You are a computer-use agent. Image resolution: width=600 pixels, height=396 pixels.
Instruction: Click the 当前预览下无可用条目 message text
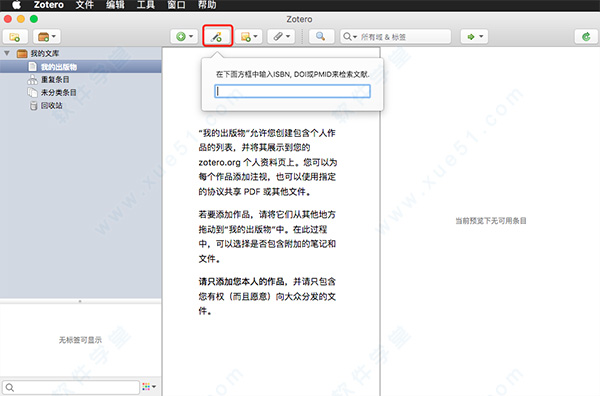[x=491, y=221]
